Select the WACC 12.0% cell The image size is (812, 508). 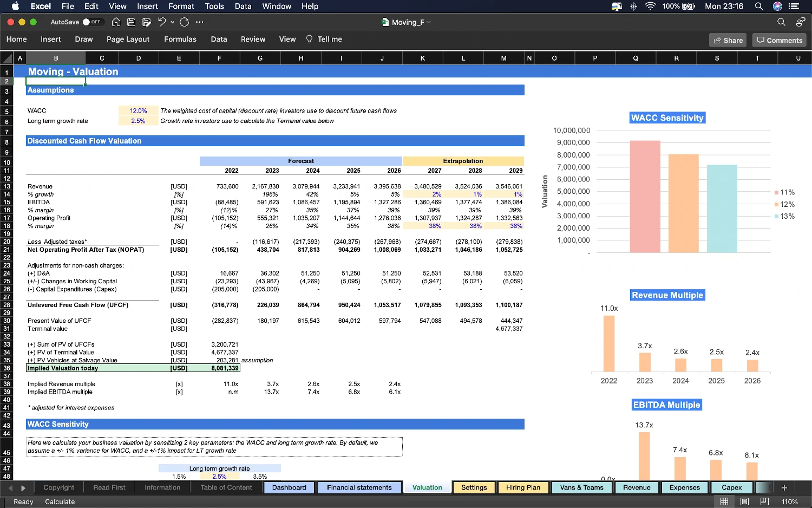pyautogui.click(x=139, y=110)
